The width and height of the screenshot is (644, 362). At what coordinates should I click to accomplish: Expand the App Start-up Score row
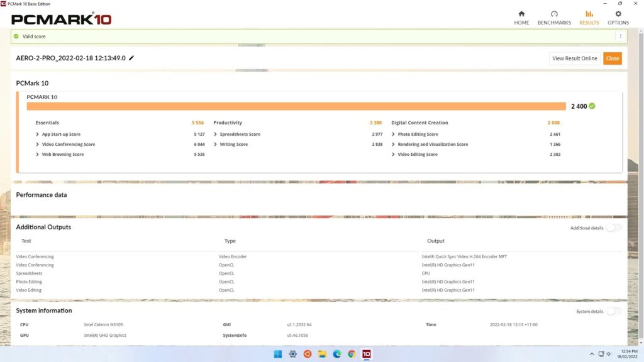[x=61, y=134]
